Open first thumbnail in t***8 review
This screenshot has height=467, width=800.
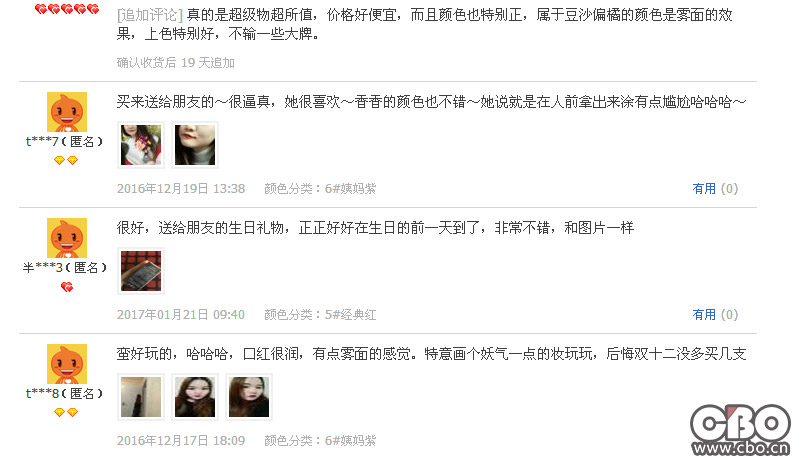tap(141, 397)
